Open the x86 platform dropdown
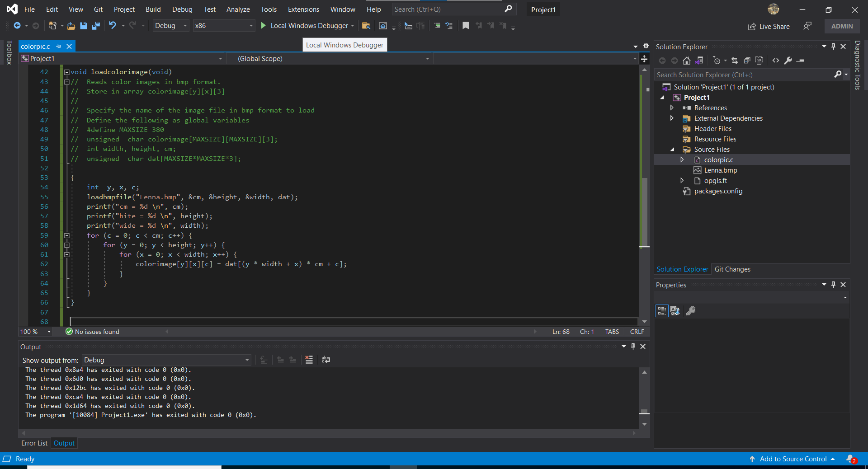Viewport: 868px width, 469px height. [x=223, y=26]
